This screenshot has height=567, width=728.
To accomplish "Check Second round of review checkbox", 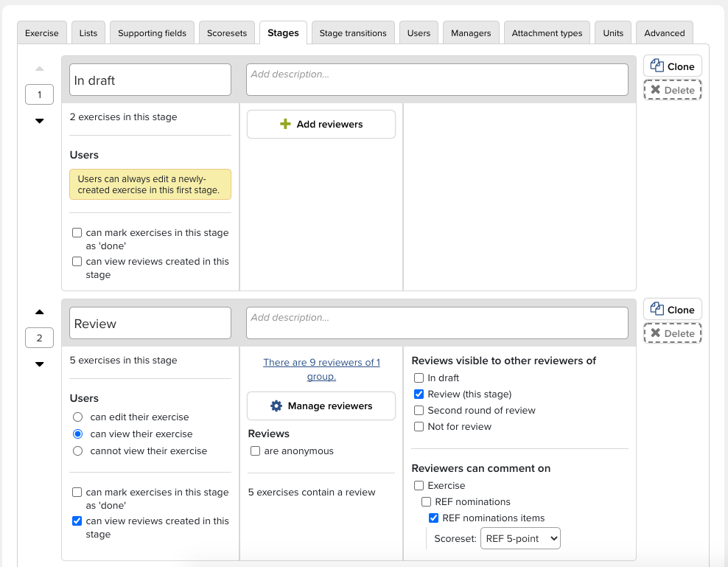I will point(419,411).
